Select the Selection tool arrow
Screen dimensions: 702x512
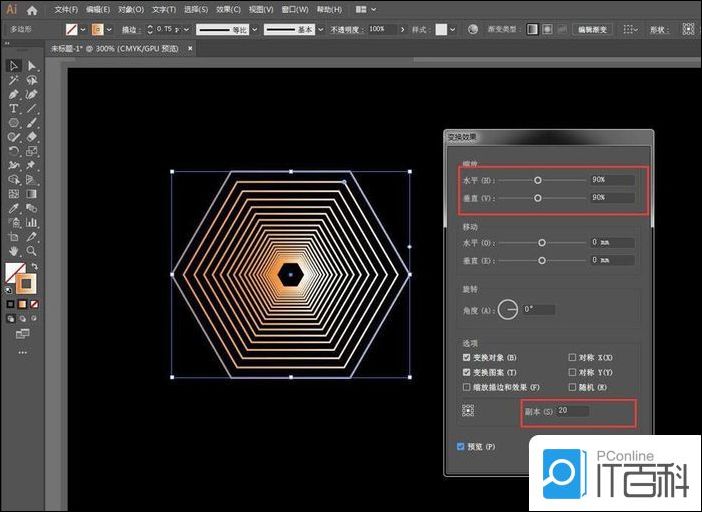(x=14, y=66)
